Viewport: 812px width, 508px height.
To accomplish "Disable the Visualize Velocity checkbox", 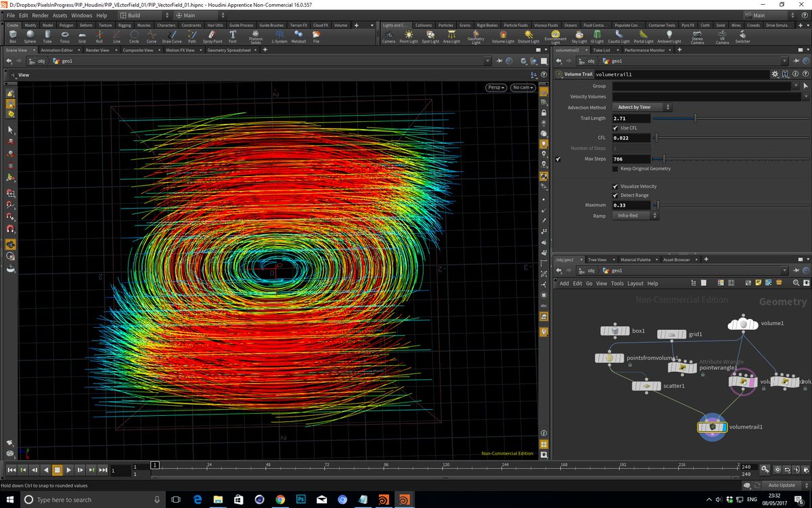I will pyautogui.click(x=615, y=186).
